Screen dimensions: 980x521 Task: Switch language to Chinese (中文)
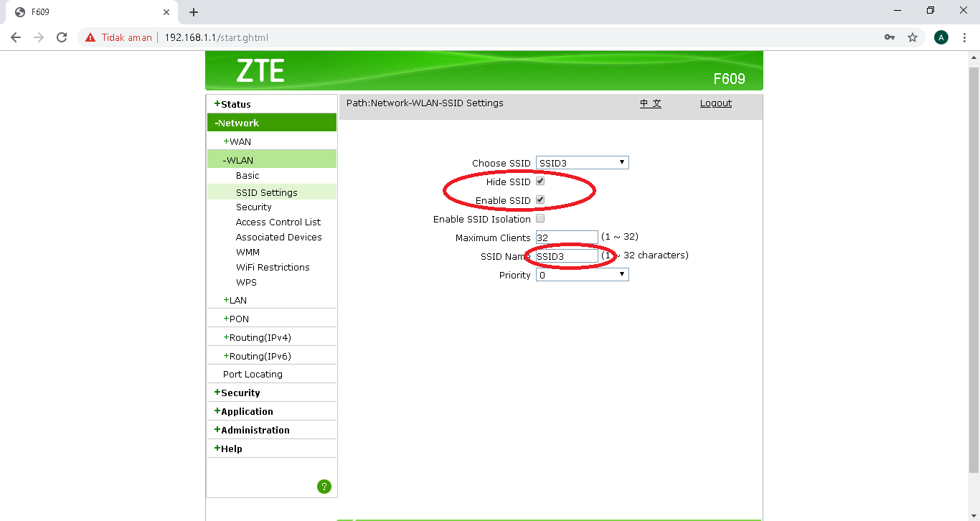(651, 103)
